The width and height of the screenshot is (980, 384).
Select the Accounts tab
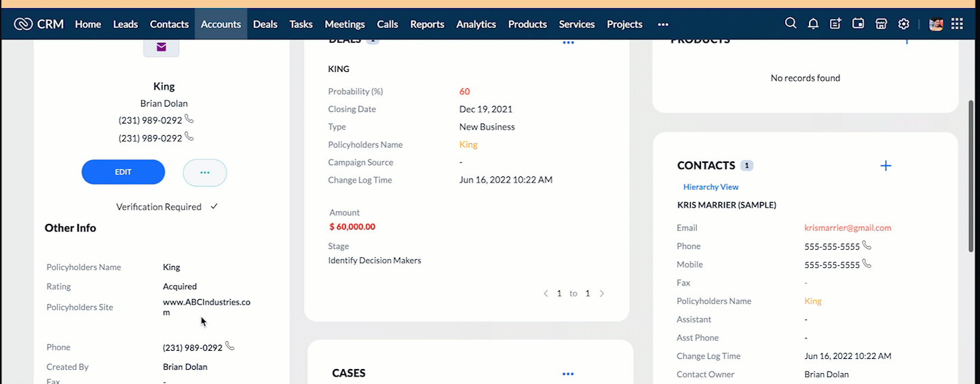tap(221, 24)
